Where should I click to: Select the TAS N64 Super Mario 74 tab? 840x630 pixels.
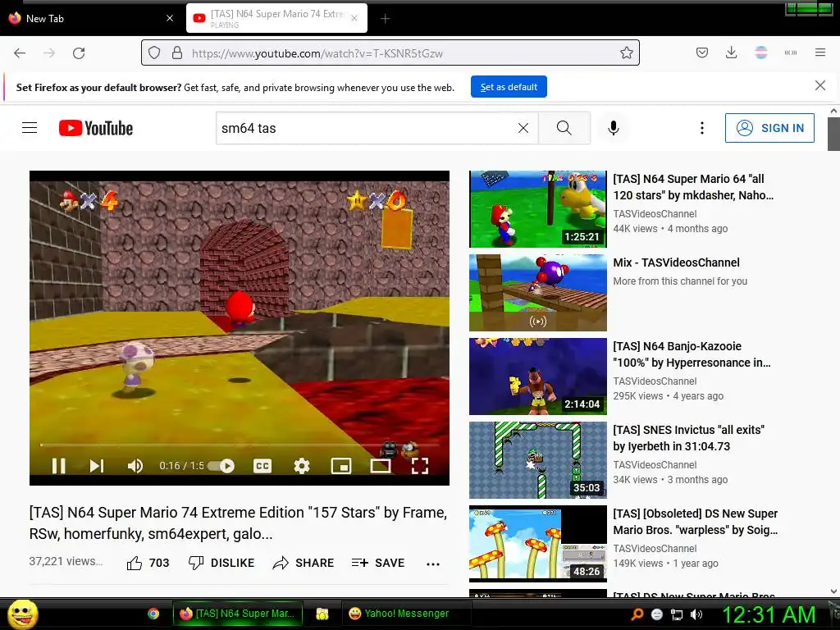[x=276, y=18]
